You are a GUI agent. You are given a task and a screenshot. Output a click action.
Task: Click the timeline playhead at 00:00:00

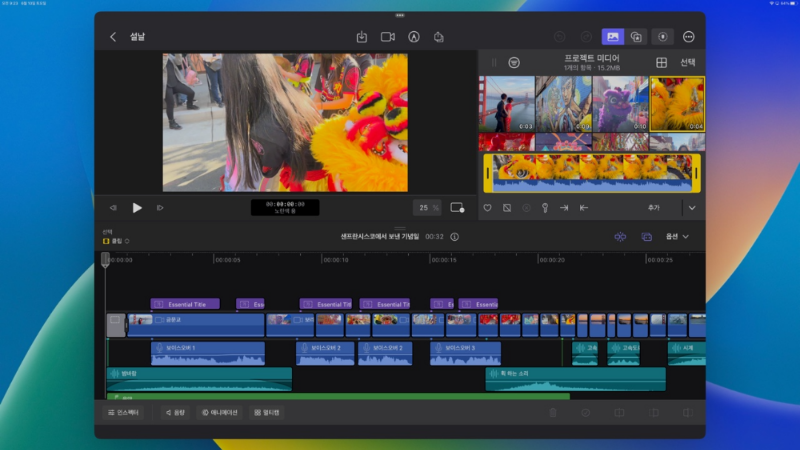tap(105, 260)
